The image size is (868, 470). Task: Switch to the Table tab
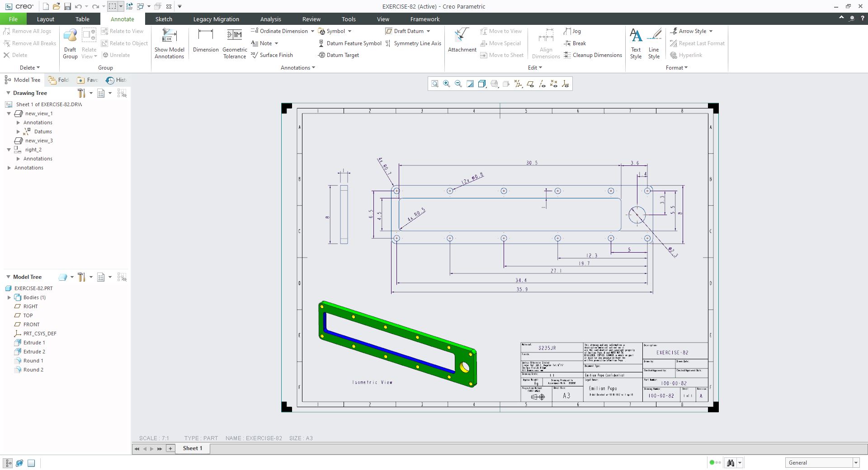[x=82, y=19]
